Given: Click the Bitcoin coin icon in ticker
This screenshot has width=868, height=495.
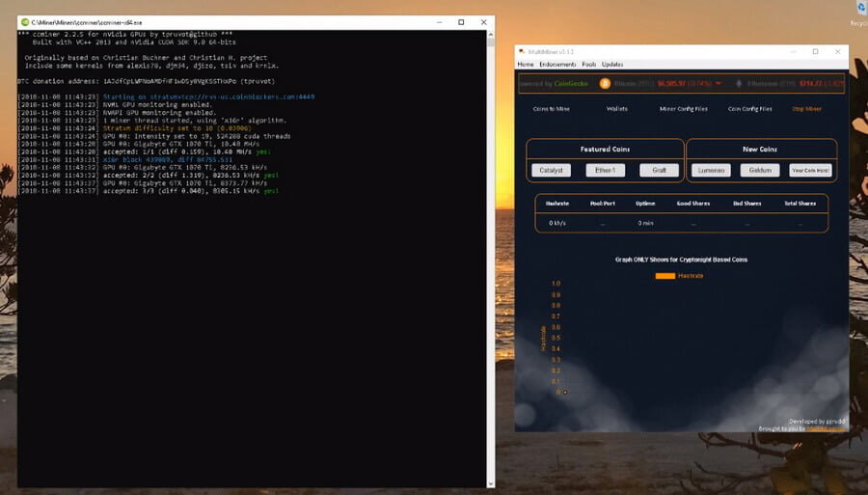Looking at the screenshot, I should [605, 84].
